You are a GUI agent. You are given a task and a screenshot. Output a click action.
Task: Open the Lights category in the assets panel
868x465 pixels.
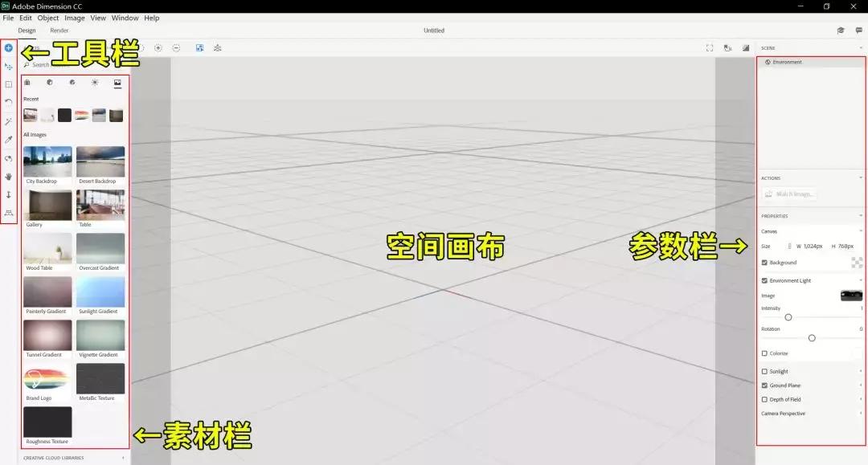pos(95,82)
